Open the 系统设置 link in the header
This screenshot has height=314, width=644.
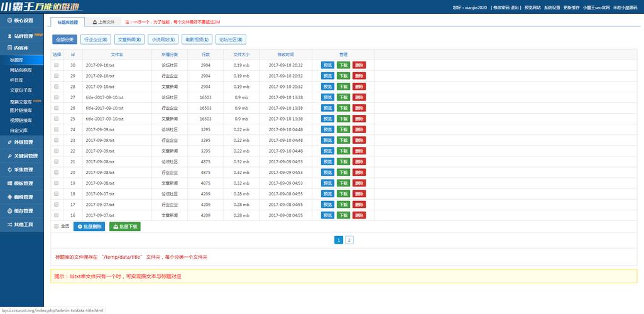point(552,8)
